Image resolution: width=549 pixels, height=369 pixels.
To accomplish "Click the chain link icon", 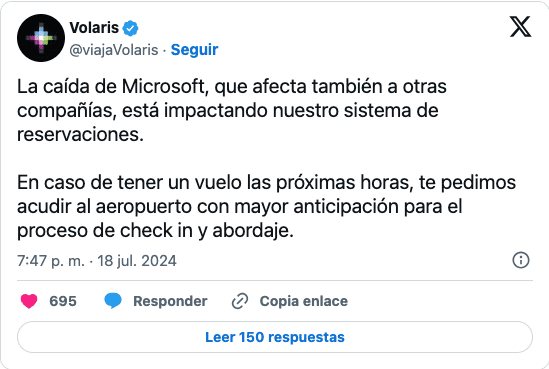I will coord(240,301).
